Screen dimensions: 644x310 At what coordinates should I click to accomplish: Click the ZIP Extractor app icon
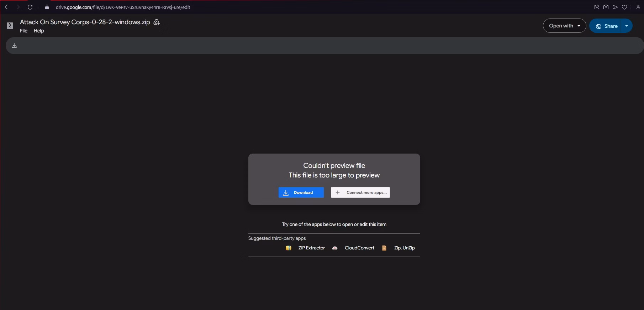point(289,248)
